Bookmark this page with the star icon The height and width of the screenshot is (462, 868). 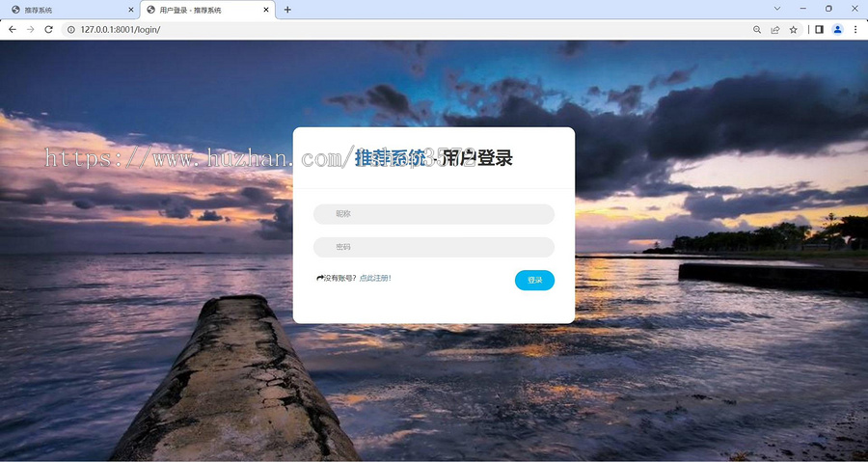pos(794,29)
